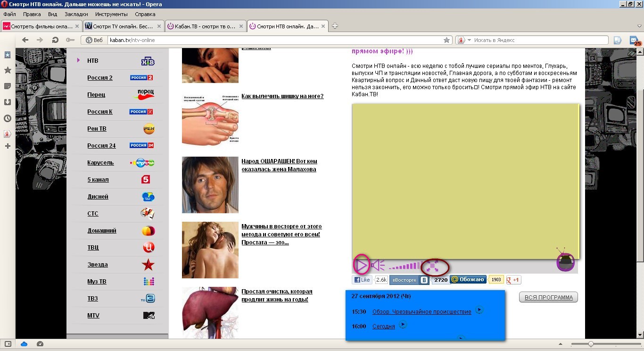Screen dimensions: 644x351
Task: Click the Рен ТВ logo icon
Action: tap(149, 129)
